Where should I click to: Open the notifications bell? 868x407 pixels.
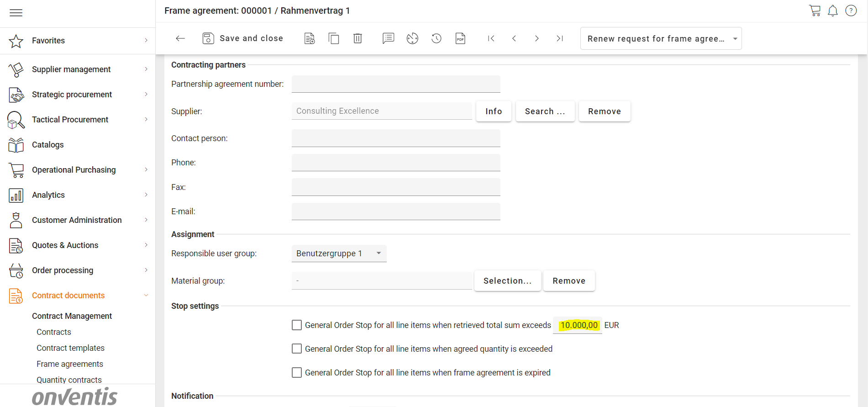pos(833,11)
